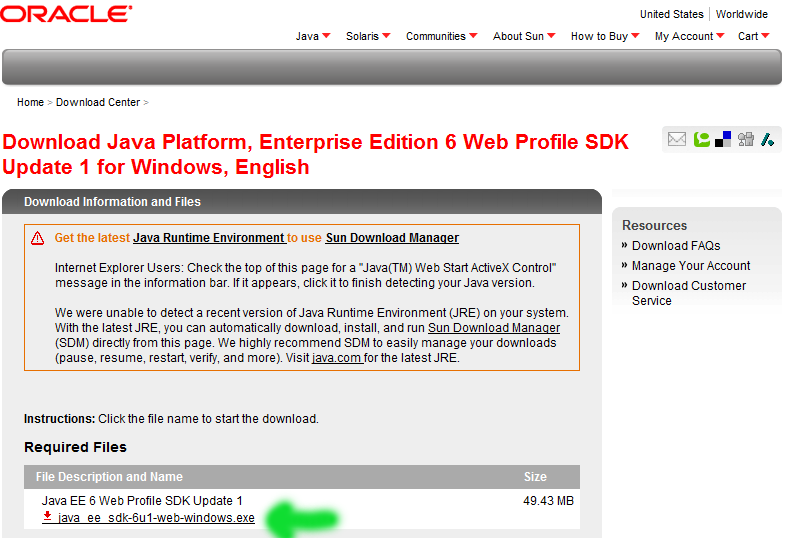This screenshot has width=785, height=538.
Task: Click the Download Information and Files header
Action: click(112, 202)
